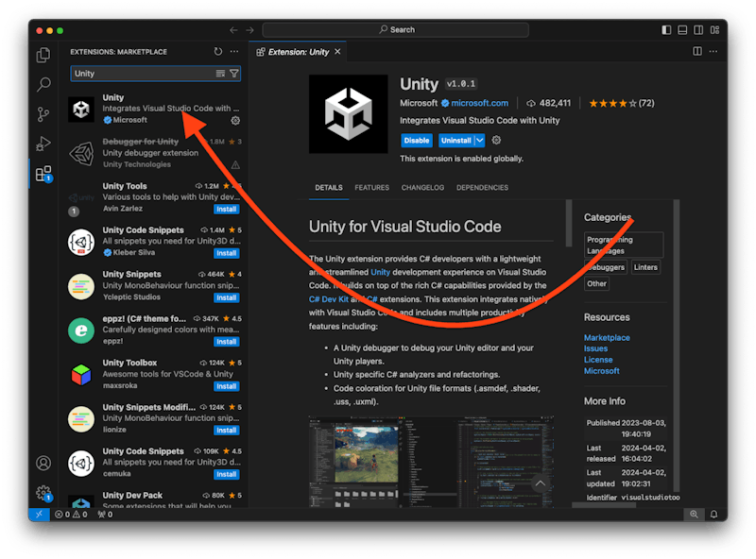Toggle the primary side bar layout button
The width and height of the screenshot is (756, 559).
point(667,29)
